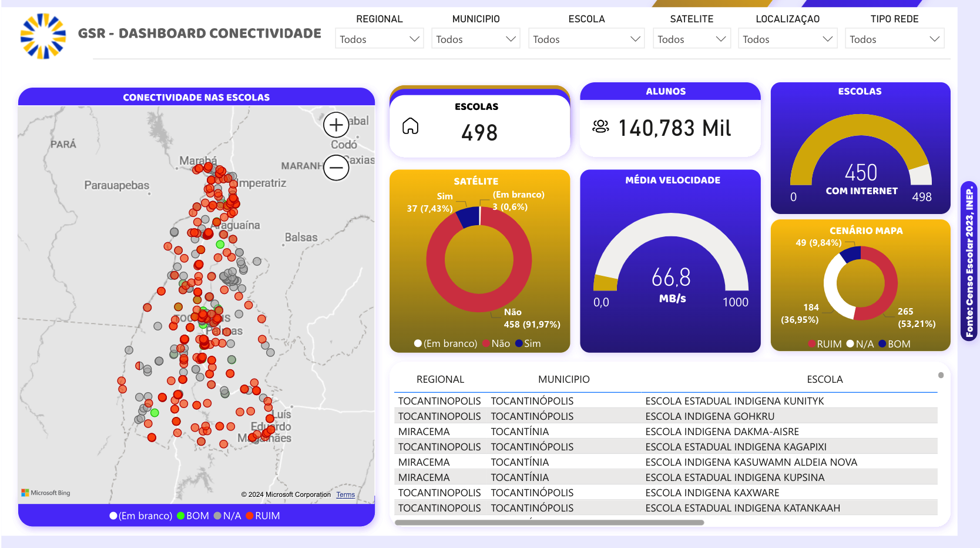
Task: Expand the MUNICIPIO filter dropdown
Action: click(476, 39)
